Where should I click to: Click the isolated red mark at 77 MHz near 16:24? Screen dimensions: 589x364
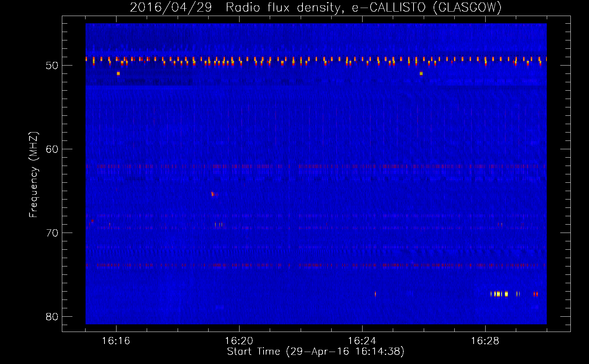(375, 294)
